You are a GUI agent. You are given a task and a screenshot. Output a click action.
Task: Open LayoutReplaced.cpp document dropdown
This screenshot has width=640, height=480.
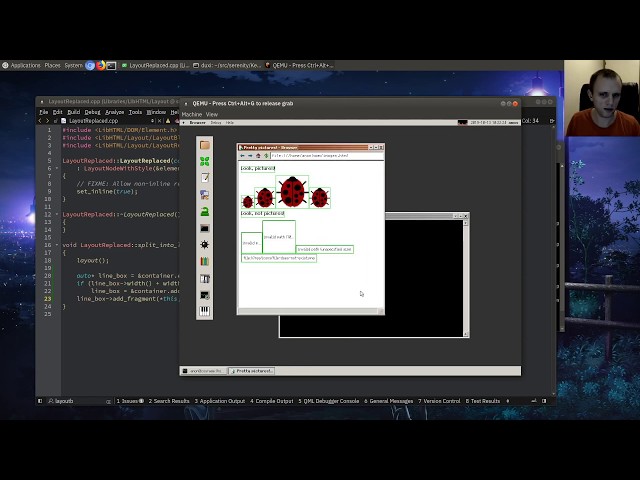(152, 121)
